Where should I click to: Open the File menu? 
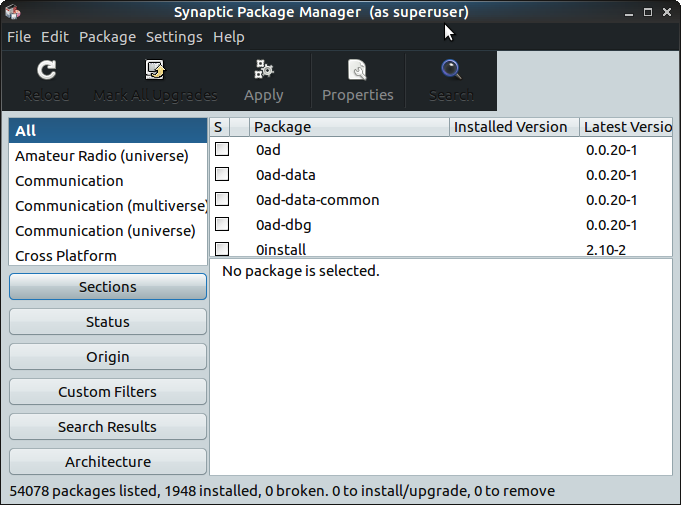coord(19,37)
